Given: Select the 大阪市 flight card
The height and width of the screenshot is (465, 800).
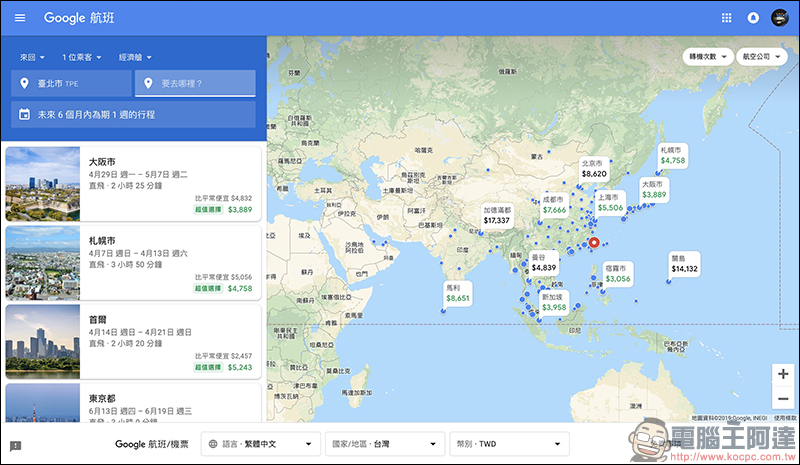Looking at the screenshot, I should coord(133,184).
